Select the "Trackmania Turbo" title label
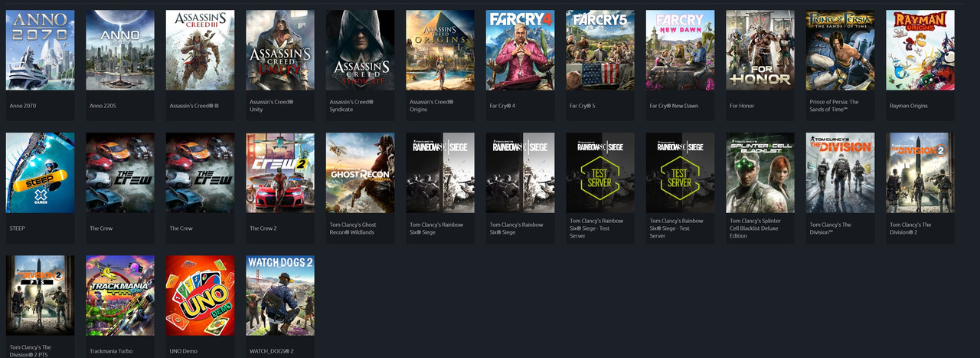This screenshot has width=980, height=358. [110, 351]
